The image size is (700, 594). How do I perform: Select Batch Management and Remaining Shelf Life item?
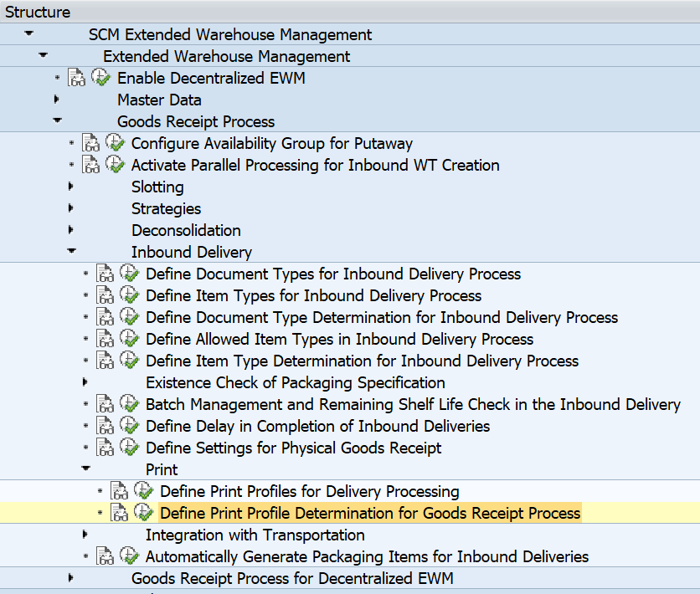coord(413,404)
